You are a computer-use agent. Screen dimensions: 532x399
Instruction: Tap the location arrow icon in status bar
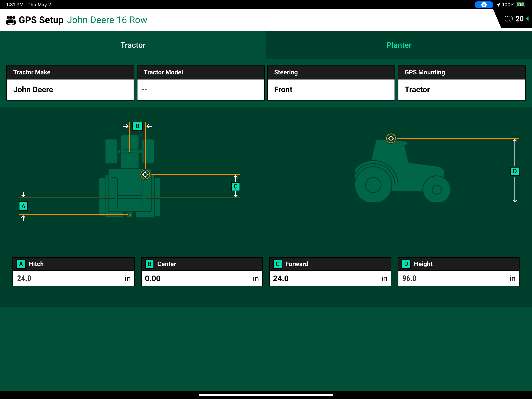pos(498,4)
